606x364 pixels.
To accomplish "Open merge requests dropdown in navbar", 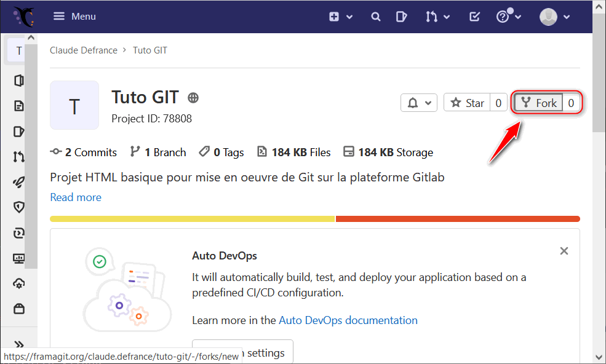I will pyautogui.click(x=437, y=17).
